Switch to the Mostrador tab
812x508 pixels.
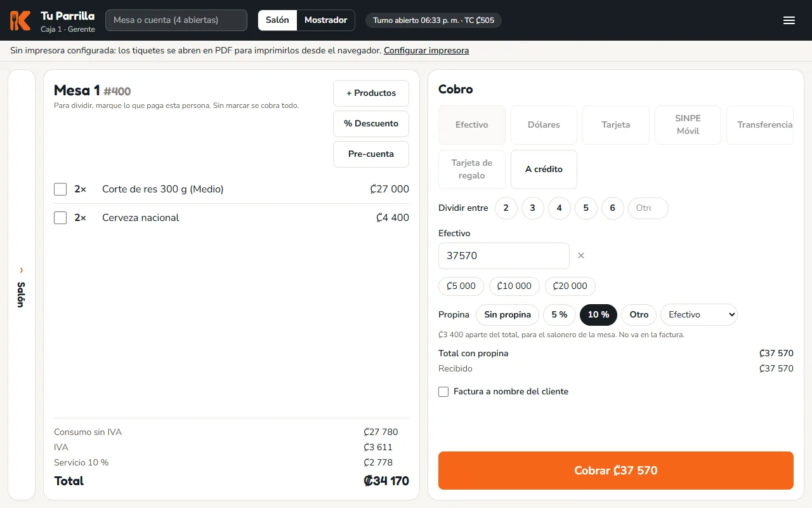[325, 20]
